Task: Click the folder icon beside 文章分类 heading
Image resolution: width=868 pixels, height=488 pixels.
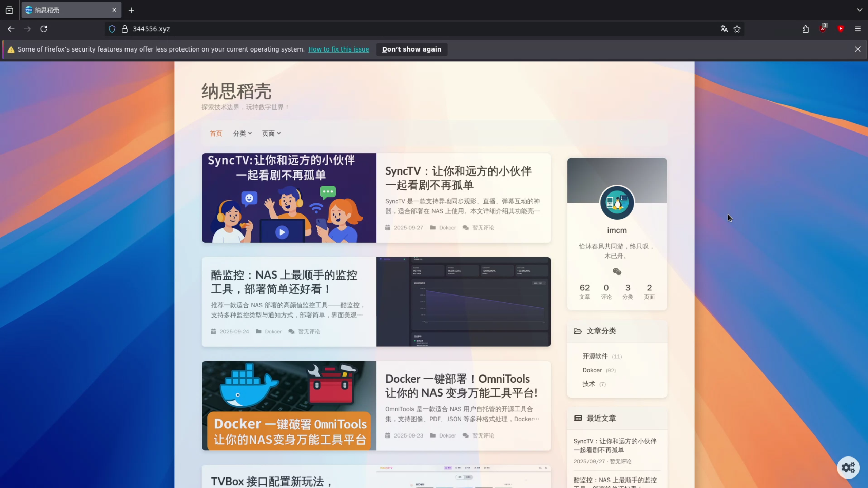Action: coord(578,331)
